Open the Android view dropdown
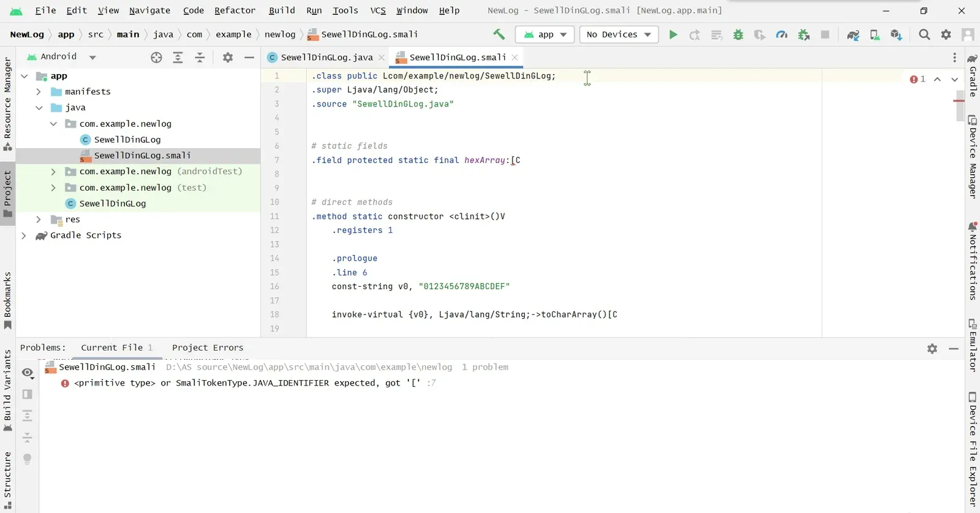This screenshot has width=980, height=513. tap(61, 56)
